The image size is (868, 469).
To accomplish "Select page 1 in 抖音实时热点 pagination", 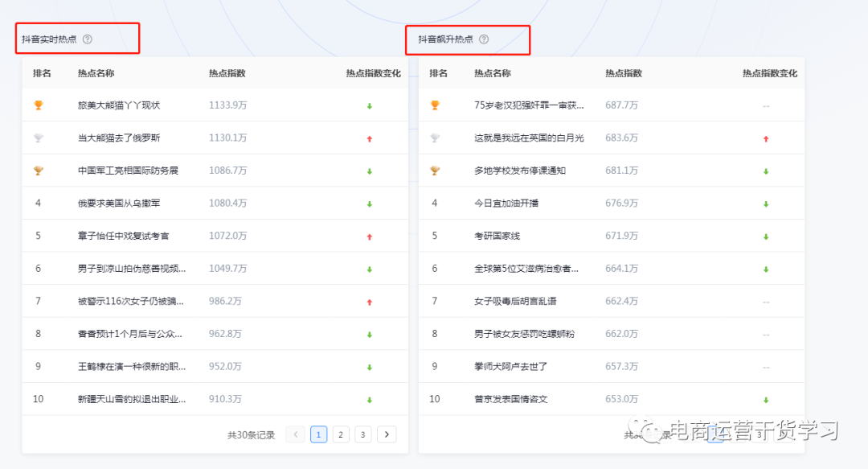I will click(x=318, y=434).
